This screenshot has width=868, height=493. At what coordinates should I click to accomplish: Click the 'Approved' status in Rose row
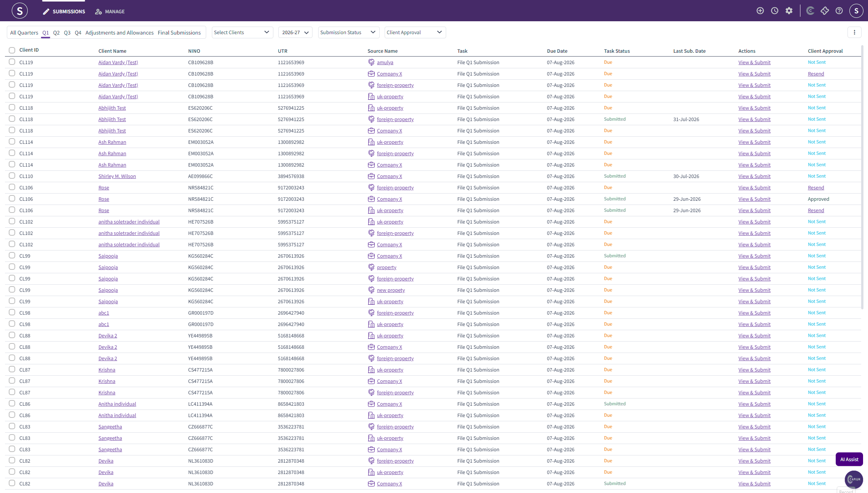point(818,199)
